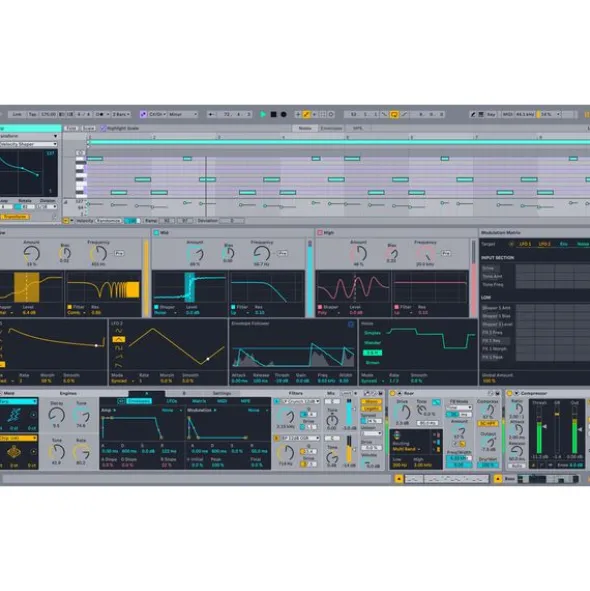Select the S&H noise mode
The image size is (590, 591).
(372, 353)
